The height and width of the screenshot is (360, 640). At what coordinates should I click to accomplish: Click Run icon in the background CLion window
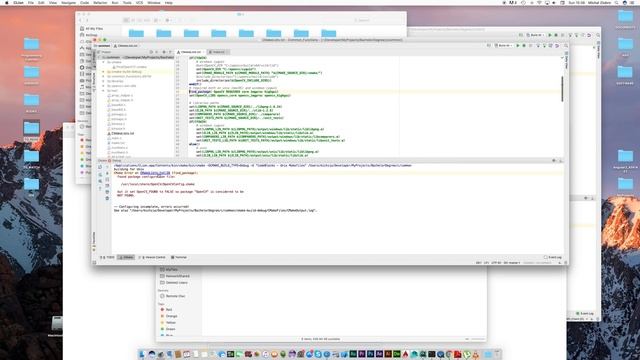(x=550, y=35)
